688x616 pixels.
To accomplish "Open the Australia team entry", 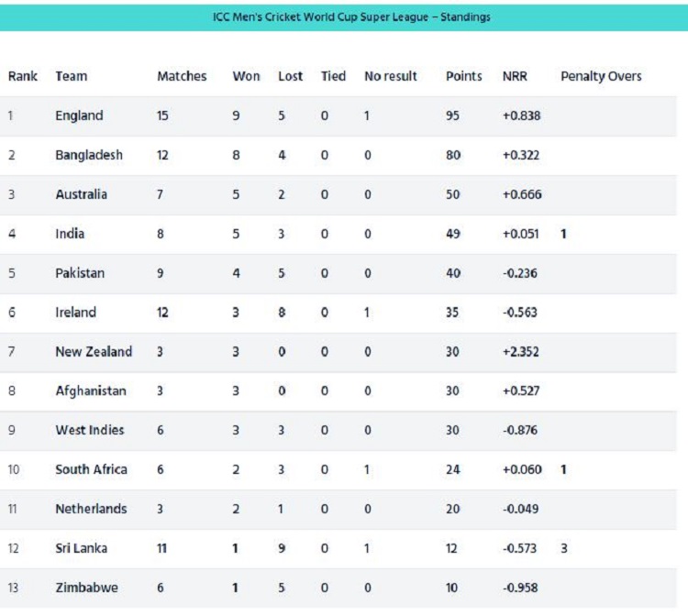I will coord(81,194).
